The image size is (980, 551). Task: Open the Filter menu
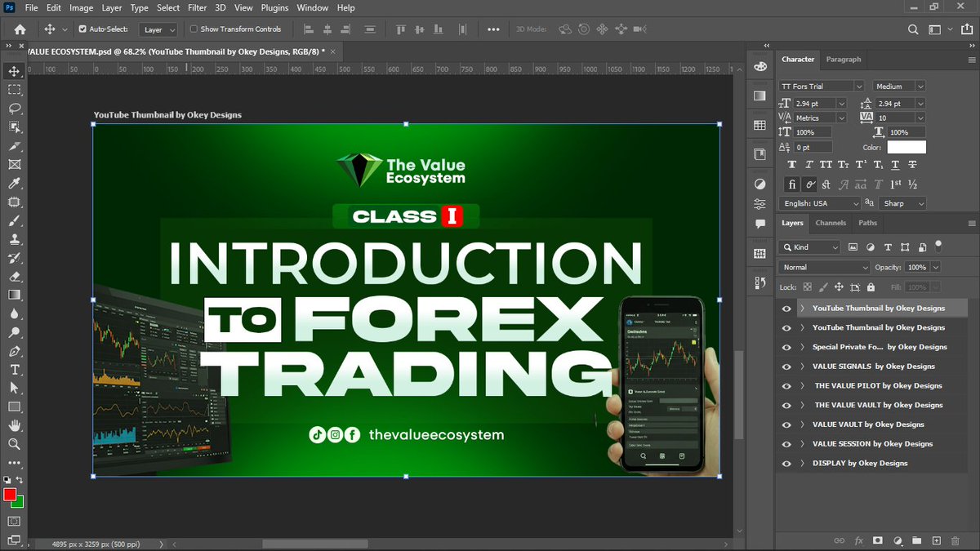[197, 7]
